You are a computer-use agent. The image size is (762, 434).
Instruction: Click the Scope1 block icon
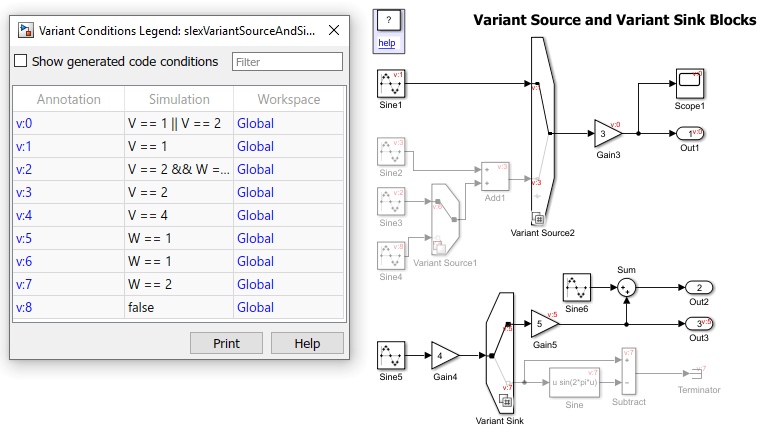pyautogui.click(x=690, y=84)
